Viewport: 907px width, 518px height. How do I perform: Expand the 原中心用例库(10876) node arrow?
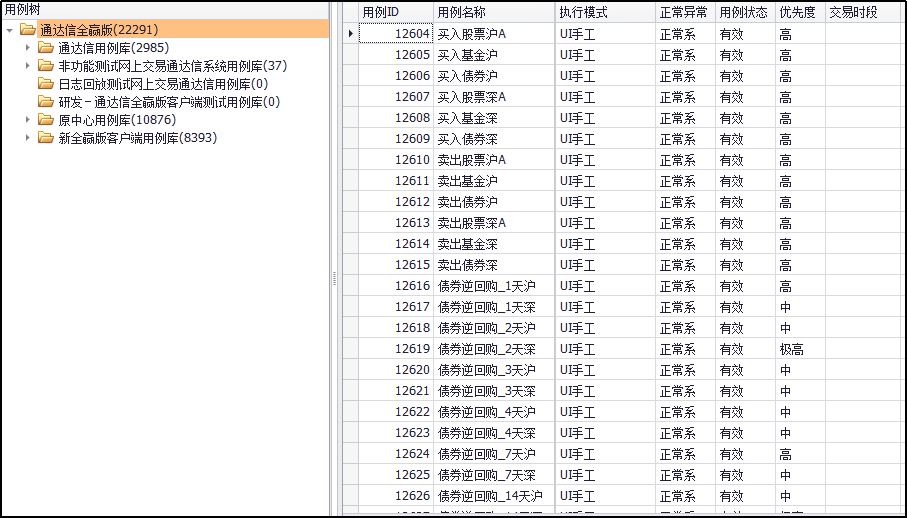[27, 120]
